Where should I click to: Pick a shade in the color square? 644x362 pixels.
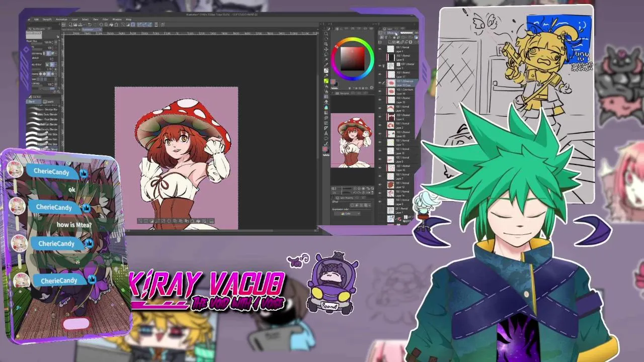(x=353, y=59)
